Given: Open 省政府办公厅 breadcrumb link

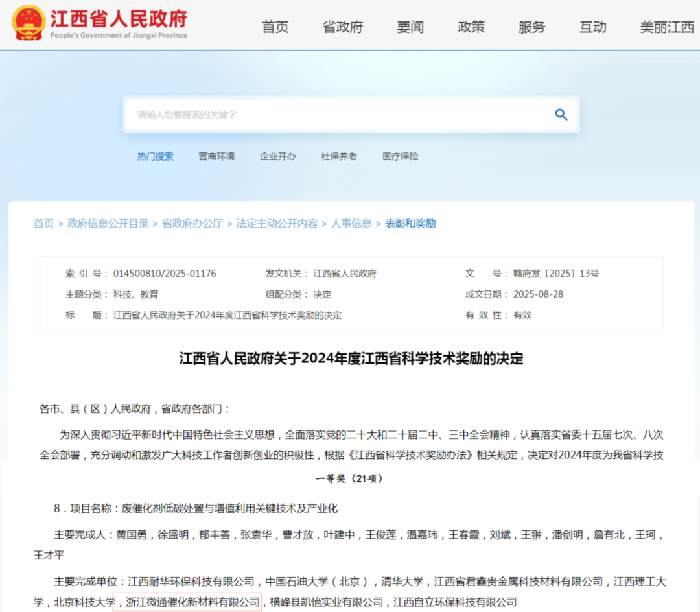Looking at the screenshot, I should coord(192,223).
